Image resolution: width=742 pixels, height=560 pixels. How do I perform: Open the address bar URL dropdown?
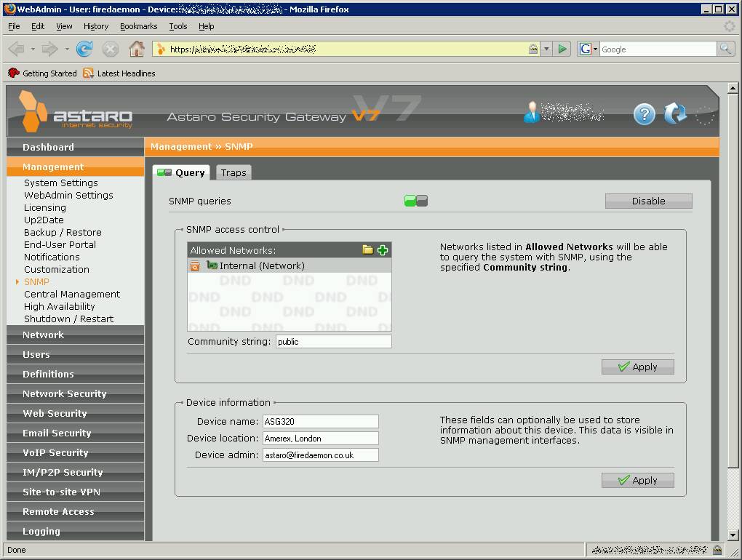(x=546, y=49)
